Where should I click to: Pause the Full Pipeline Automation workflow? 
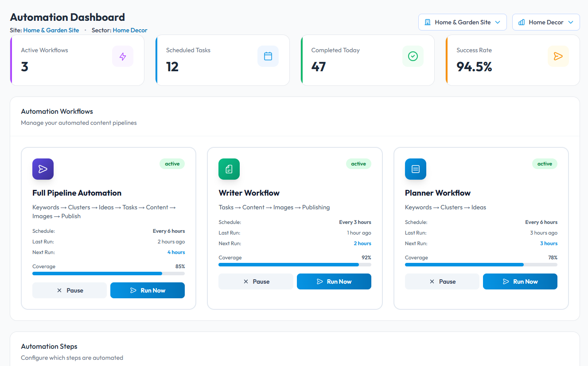(70, 290)
